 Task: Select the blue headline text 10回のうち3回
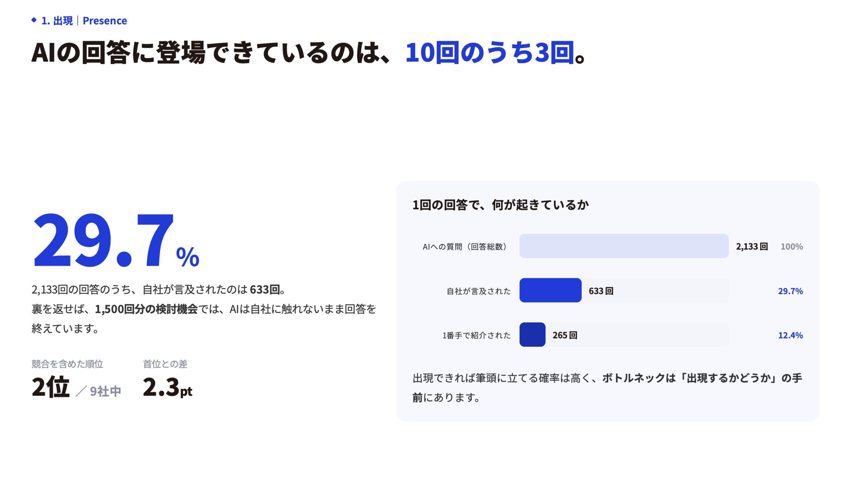490,53
